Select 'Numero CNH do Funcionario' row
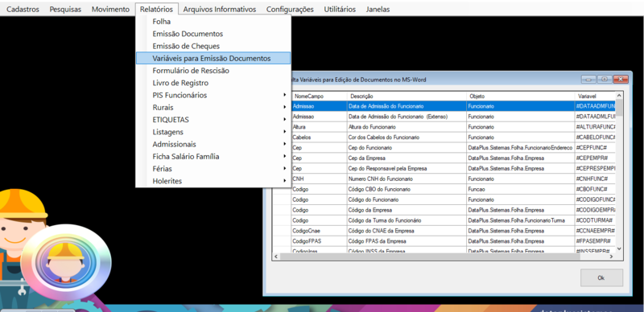The width and height of the screenshot is (644, 312). pyautogui.click(x=444, y=179)
